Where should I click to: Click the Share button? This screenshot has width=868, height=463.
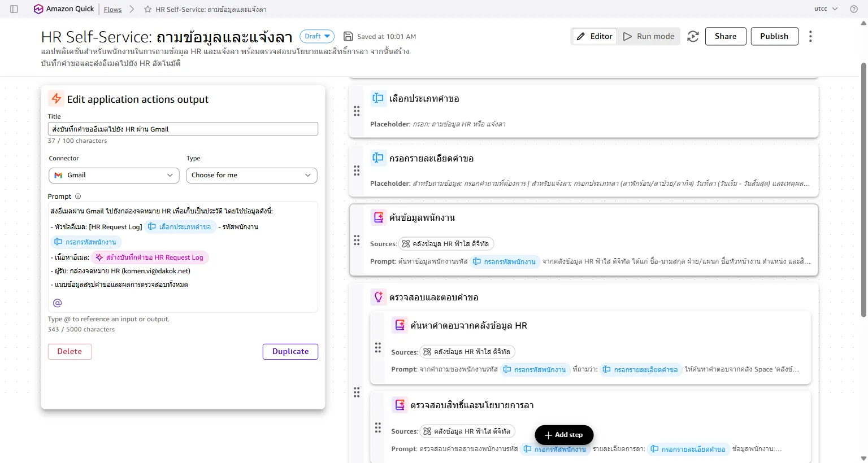(x=726, y=36)
